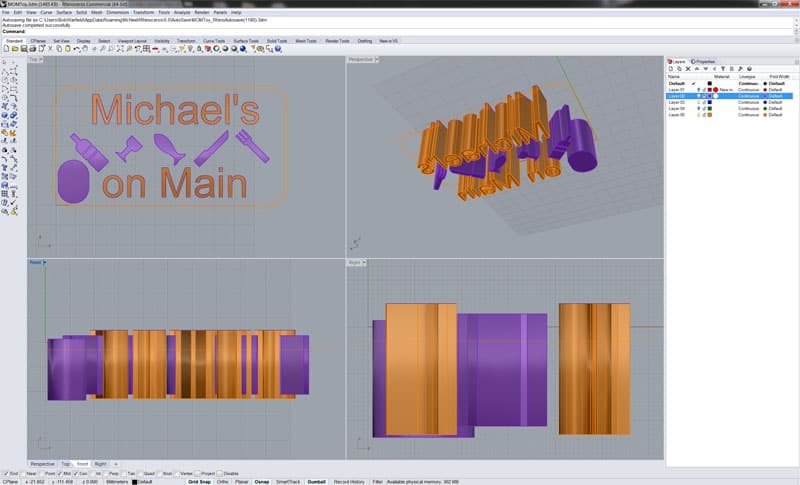The image size is (800, 485).
Task: Click the Zoom Extents icon
Action: 120,48
